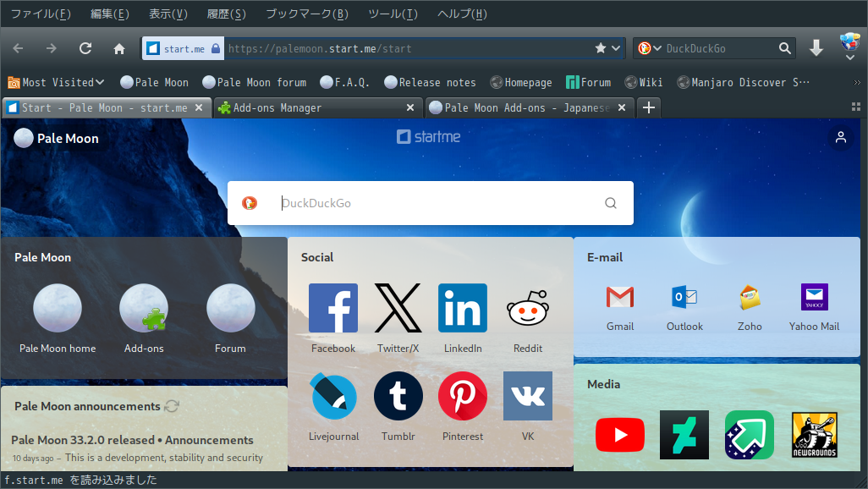Open the downloads arrow in toolbar
868x489 pixels.
(x=816, y=49)
